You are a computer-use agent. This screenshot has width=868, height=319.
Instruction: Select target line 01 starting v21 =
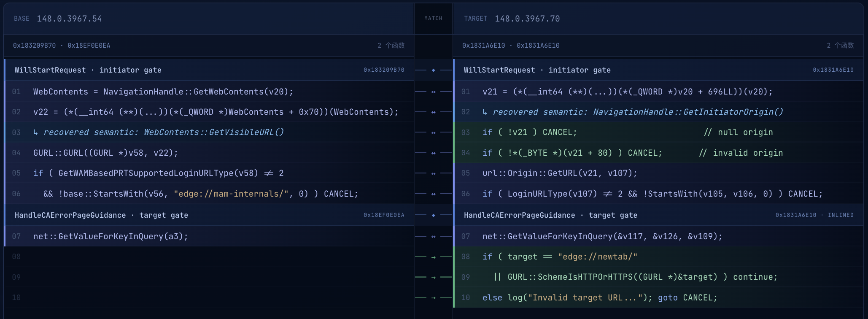coord(659,92)
